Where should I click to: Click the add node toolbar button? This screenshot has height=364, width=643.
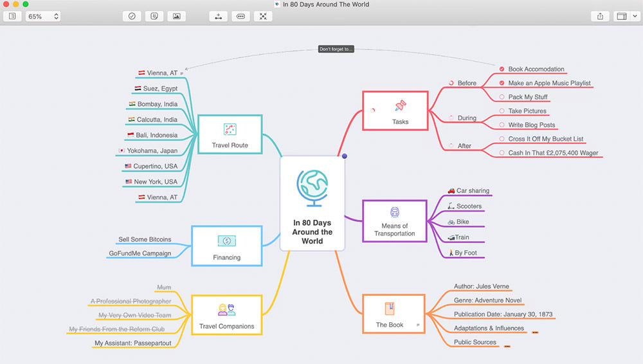(219, 17)
